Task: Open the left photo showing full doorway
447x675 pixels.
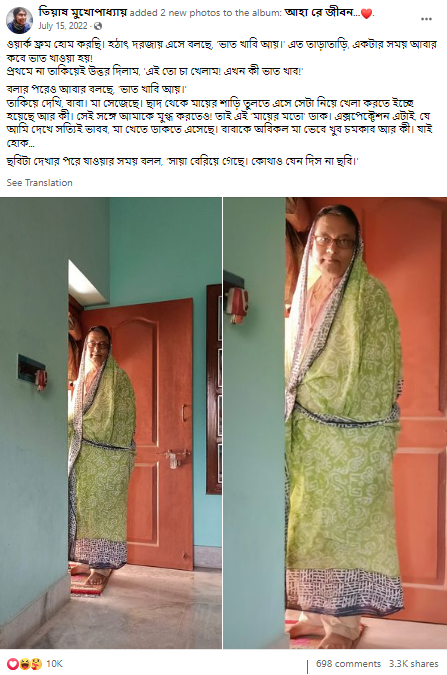Action: [x=111, y=423]
